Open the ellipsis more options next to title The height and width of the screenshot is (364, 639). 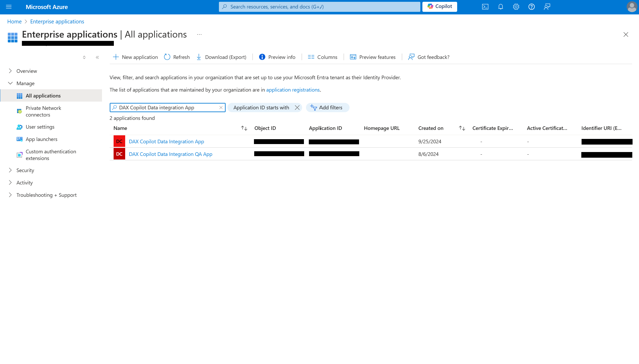click(x=199, y=34)
